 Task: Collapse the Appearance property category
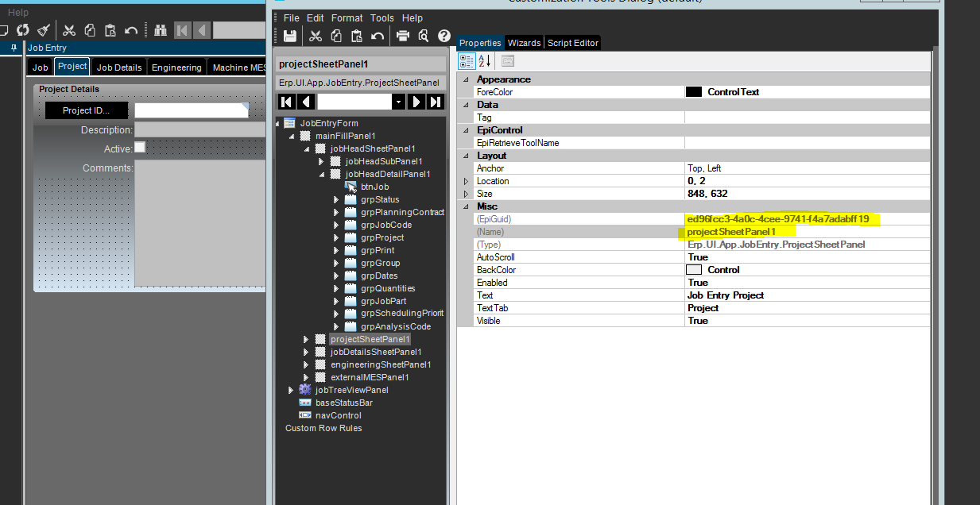point(466,79)
